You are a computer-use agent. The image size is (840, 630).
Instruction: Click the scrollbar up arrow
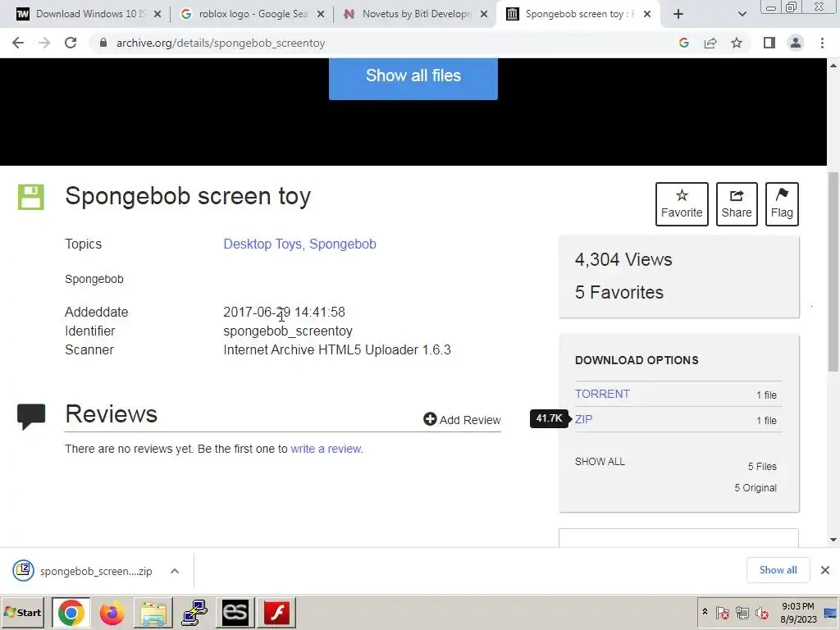833,66
